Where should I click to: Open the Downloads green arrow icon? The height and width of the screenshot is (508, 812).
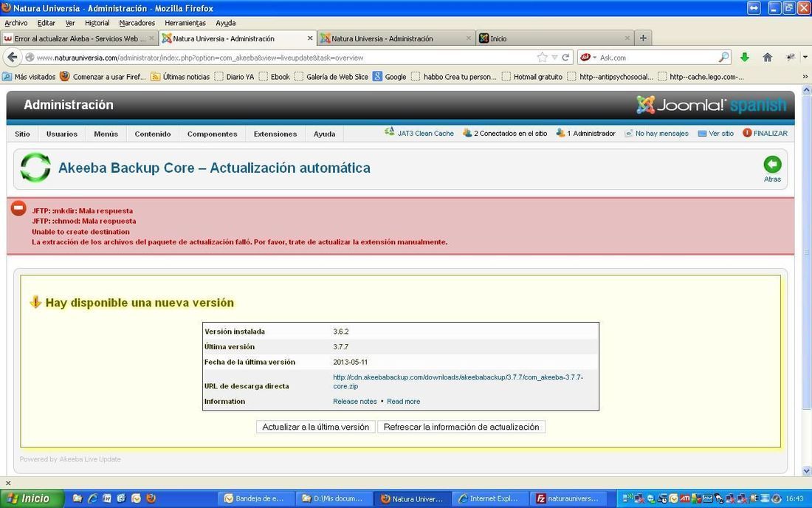745,58
